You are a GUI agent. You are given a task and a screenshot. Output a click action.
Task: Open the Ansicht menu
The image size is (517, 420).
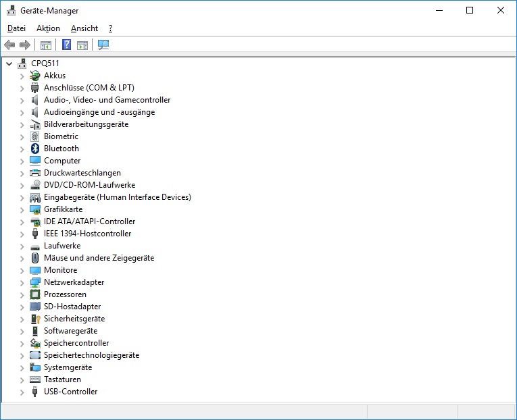click(x=84, y=28)
